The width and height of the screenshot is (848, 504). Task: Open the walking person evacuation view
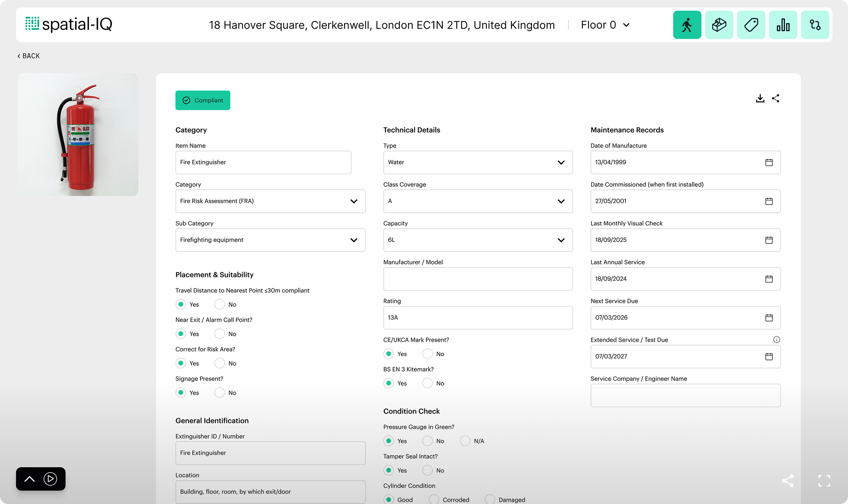pyautogui.click(x=687, y=25)
